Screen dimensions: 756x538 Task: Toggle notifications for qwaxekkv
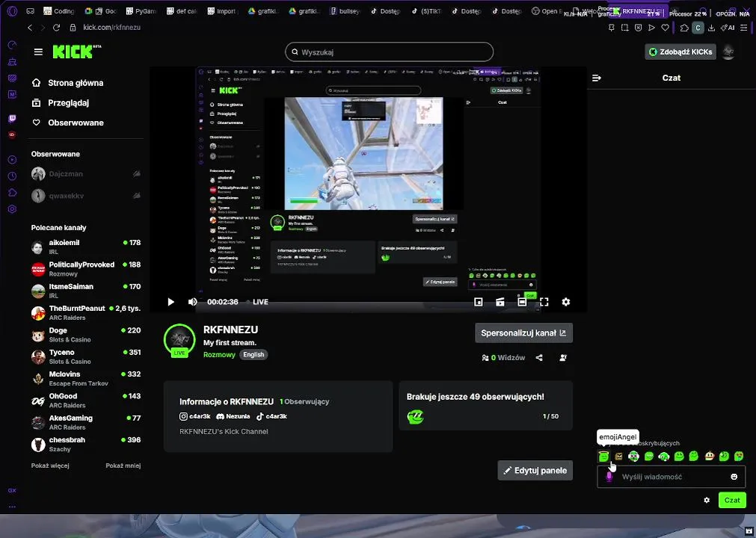[136, 196]
